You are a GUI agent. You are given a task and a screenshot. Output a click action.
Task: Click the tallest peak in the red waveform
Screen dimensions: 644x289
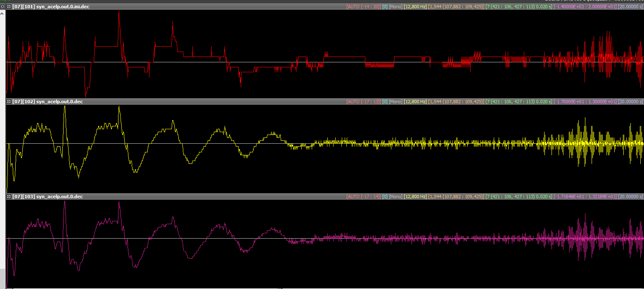point(119,12)
